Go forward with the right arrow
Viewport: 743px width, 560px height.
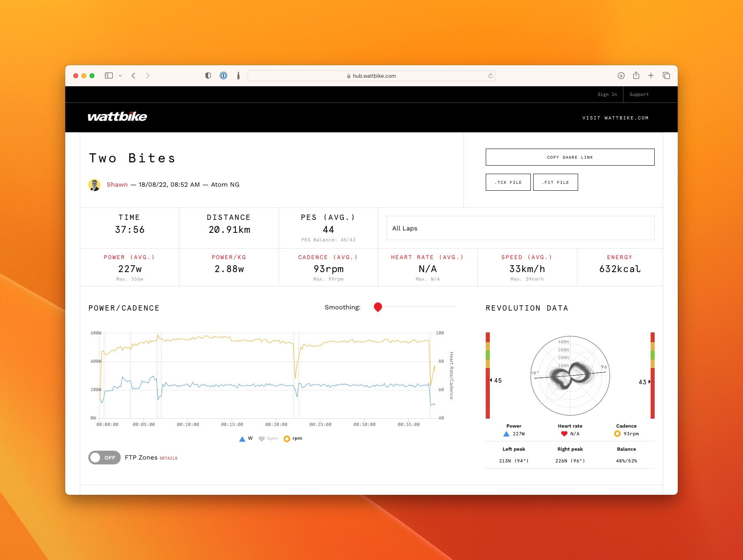click(x=148, y=76)
